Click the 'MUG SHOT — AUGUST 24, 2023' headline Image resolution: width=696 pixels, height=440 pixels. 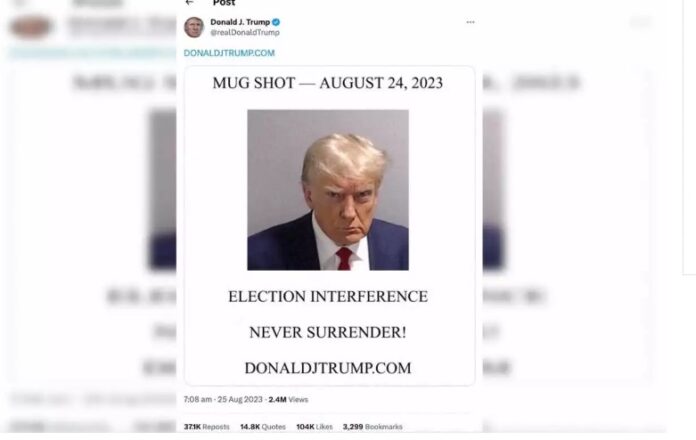(x=328, y=83)
